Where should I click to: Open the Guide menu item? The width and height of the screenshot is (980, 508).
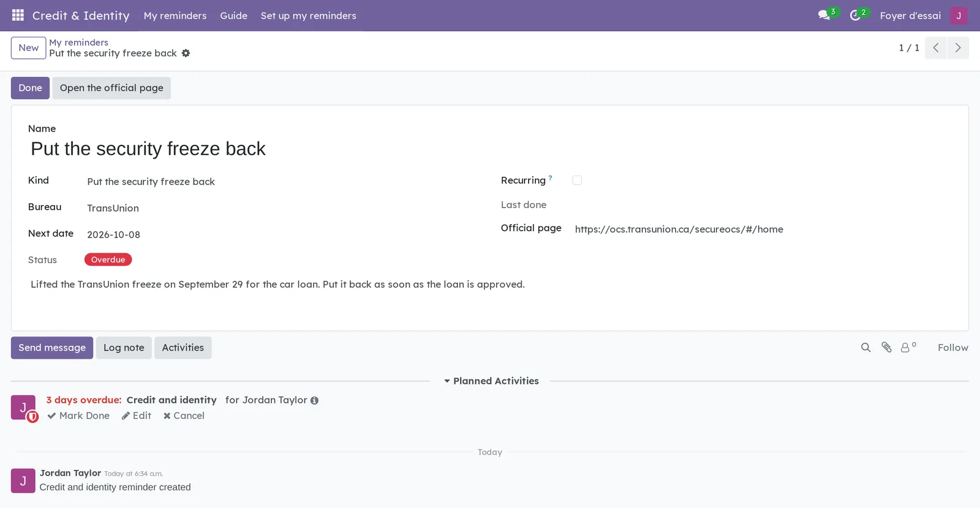[234, 15]
